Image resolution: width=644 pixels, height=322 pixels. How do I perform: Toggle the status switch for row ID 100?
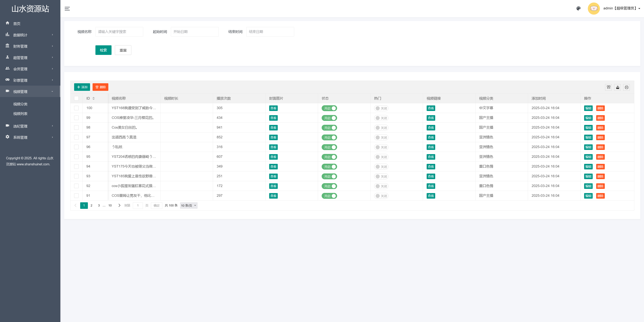(329, 108)
